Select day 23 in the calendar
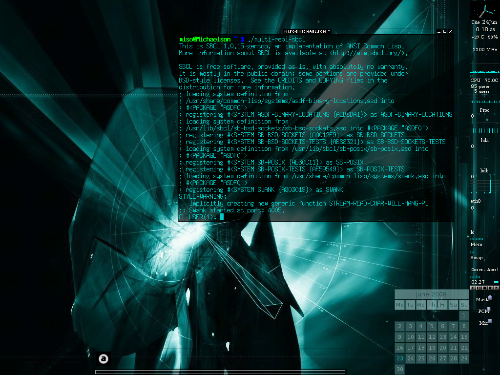This screenshot has width=500, height=375. pyautogui.click(x=400, y=359)
